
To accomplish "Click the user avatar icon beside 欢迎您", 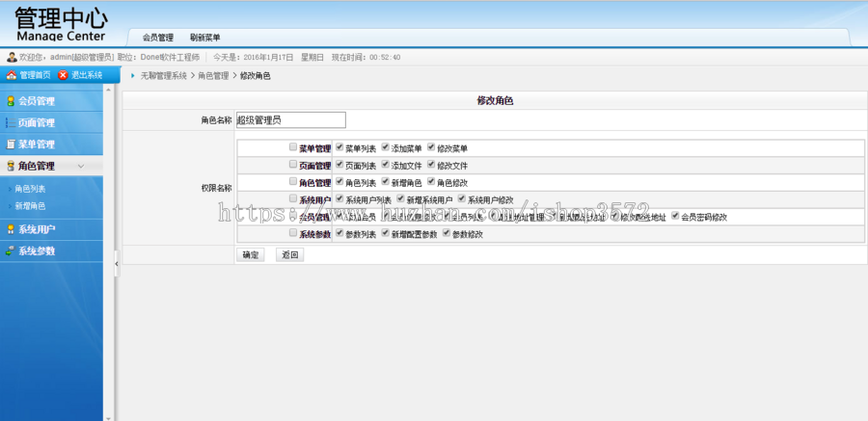I will 12,57.
